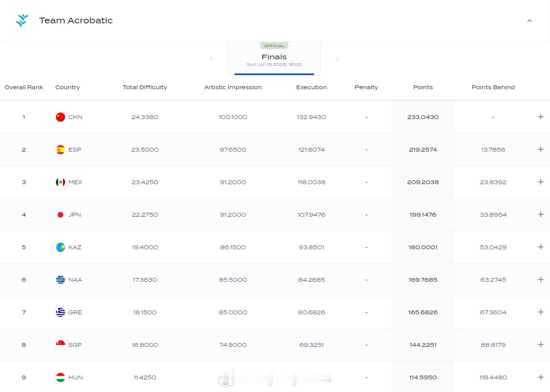This screenshot has height=392, width=550.
Task: Click the Points column header
Action: 423,87
